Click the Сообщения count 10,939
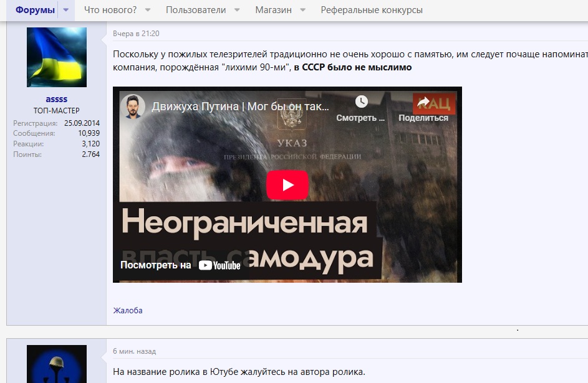The height and width of the screenshot is (383, 588). pyautogui.click(x=89, y=133)
